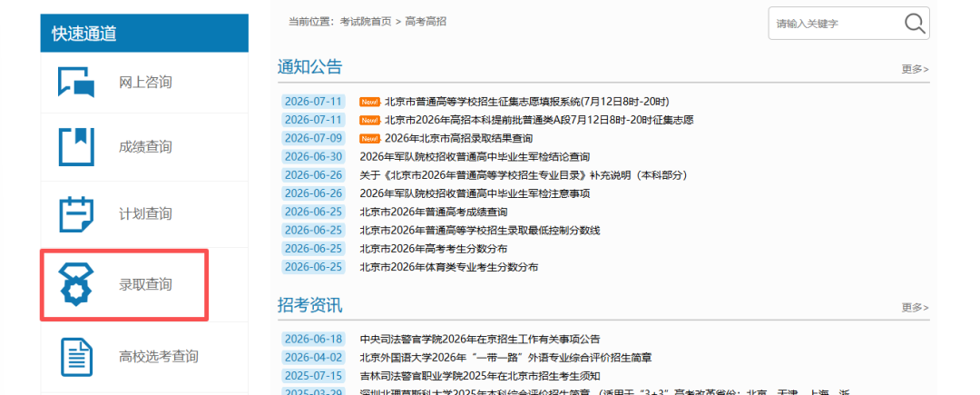Open 体育类专业考生分数分布 notice

449,268
